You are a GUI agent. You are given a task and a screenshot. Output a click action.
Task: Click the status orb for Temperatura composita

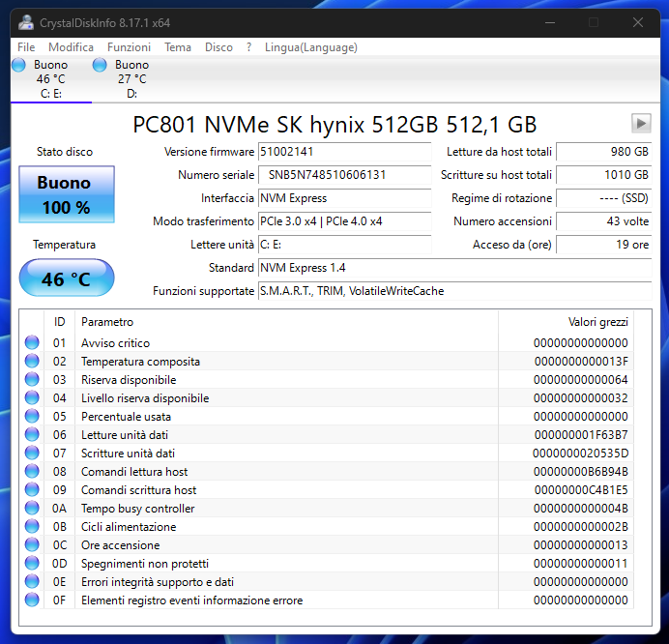(32, 361)
